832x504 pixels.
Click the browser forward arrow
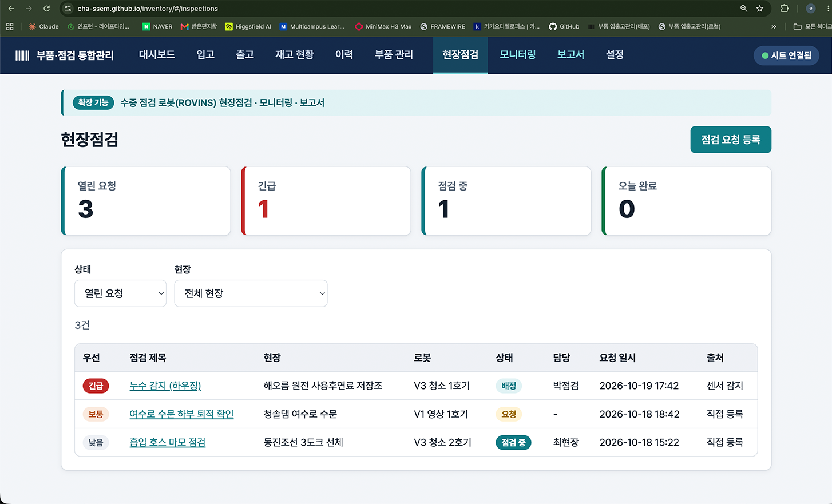tap(29, 9)
